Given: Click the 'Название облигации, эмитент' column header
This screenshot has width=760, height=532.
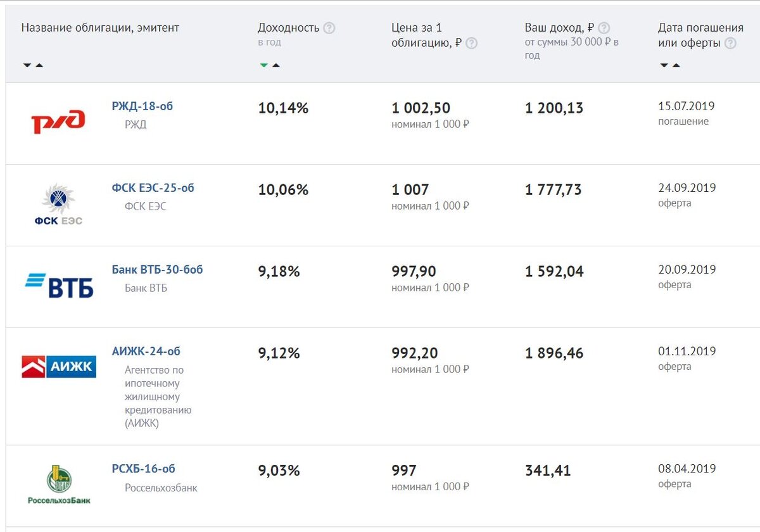Looking at the screenshot, I should click(100, 28).
